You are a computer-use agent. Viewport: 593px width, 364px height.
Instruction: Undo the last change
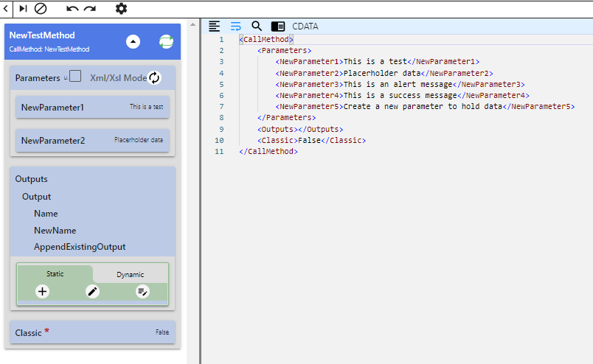point(72,8)
